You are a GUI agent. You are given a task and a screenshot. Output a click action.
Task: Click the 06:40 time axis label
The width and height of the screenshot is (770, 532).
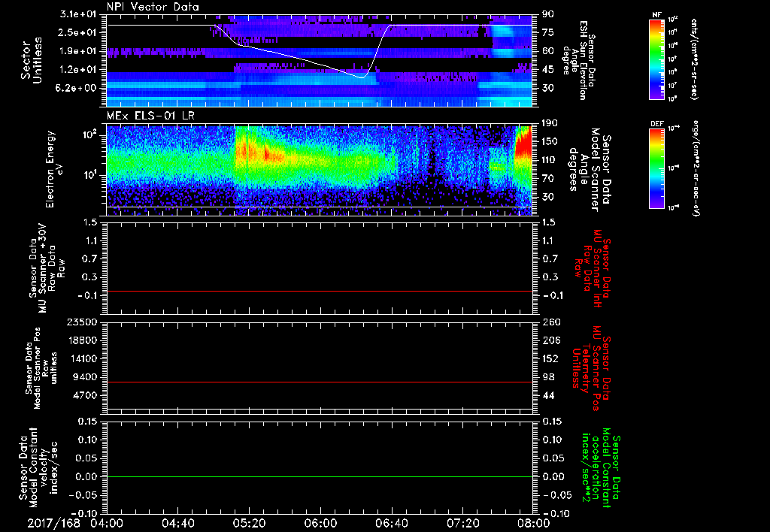[390, 522]
